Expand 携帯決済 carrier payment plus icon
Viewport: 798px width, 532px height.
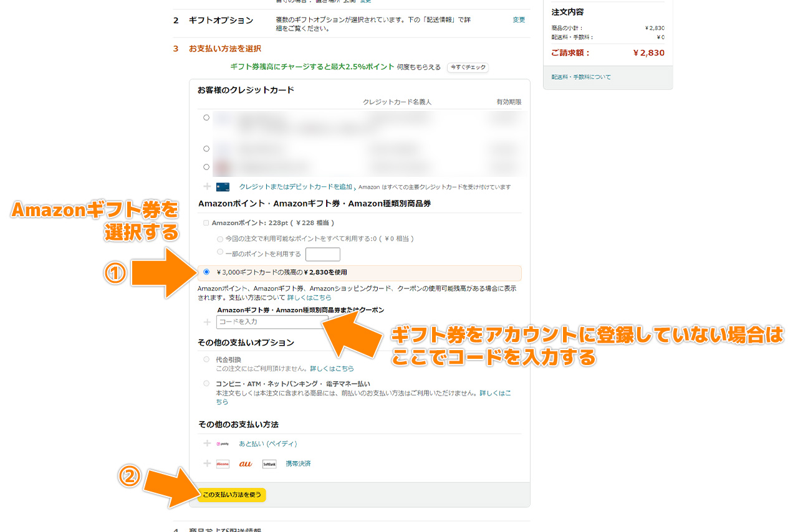[207, 463]
